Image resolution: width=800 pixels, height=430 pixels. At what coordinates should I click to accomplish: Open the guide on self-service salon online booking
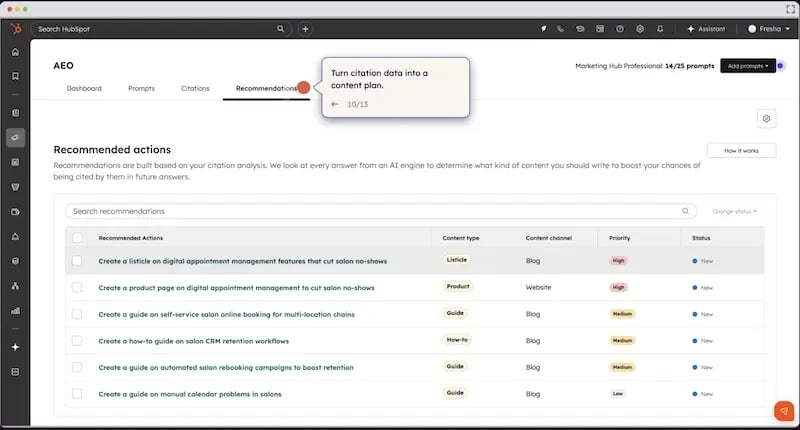coord(227,314)
